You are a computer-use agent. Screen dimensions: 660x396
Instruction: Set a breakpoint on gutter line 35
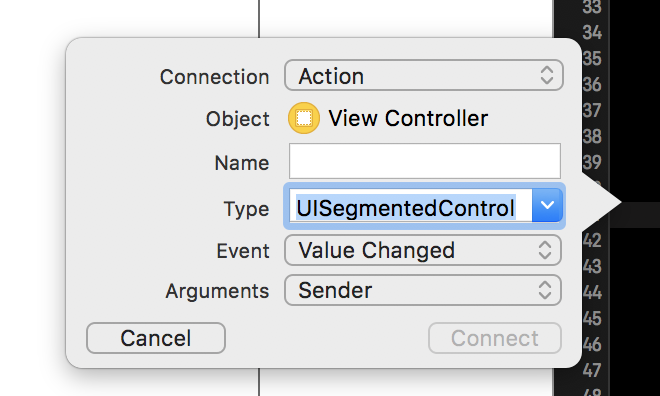[x=592, y=58]
